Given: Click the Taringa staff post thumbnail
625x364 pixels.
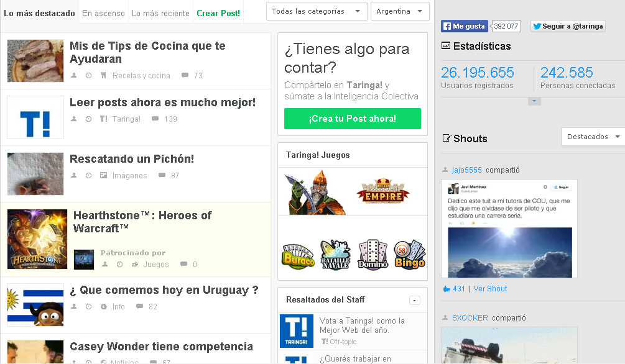Looking at the screenshot, I should tap(296, 331).
